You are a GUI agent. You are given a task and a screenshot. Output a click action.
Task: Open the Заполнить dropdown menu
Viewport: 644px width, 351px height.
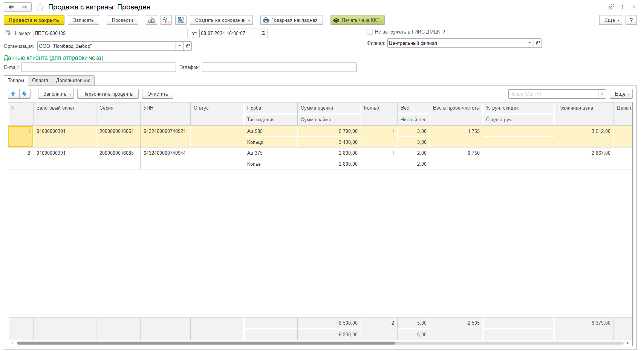(x=56, y=94)
